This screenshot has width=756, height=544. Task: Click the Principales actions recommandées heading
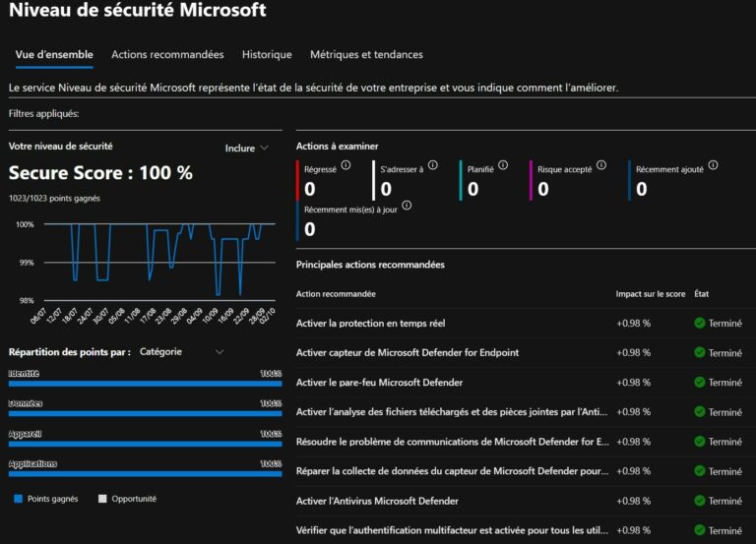point(370,265)
